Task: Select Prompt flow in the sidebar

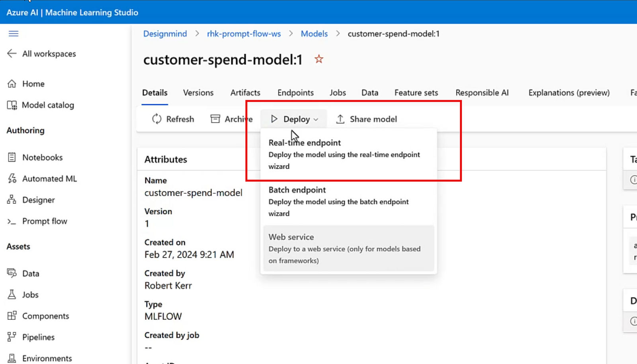Action: pyautogui.click(x=45, y=221)
